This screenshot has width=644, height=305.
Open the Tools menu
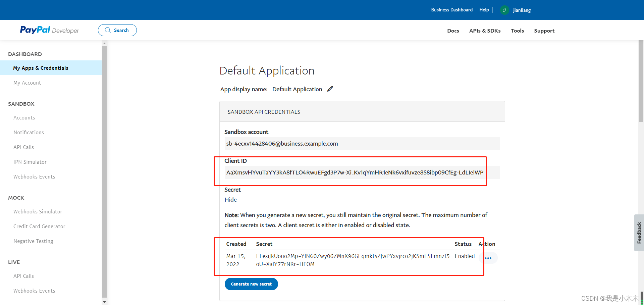click(x=518, y=31)
